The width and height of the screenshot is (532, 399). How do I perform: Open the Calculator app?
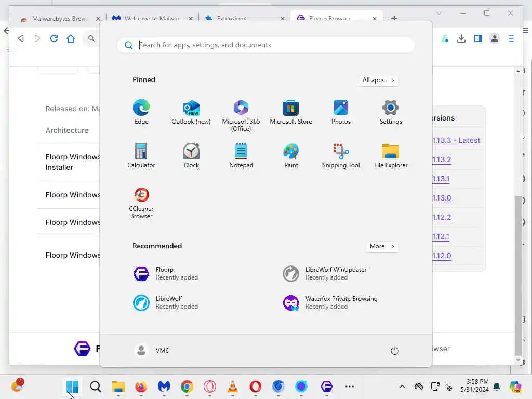point(141,156)
